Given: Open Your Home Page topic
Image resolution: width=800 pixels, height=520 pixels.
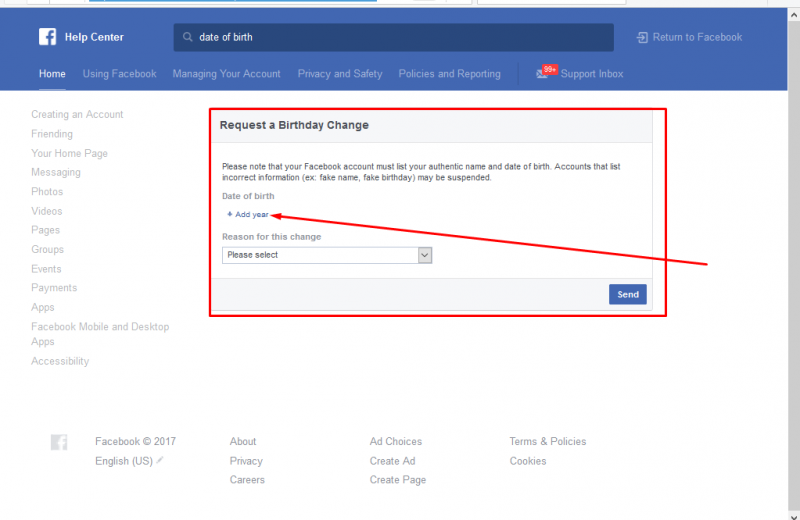Looking at the screenshot, I should tap(69, 153).
